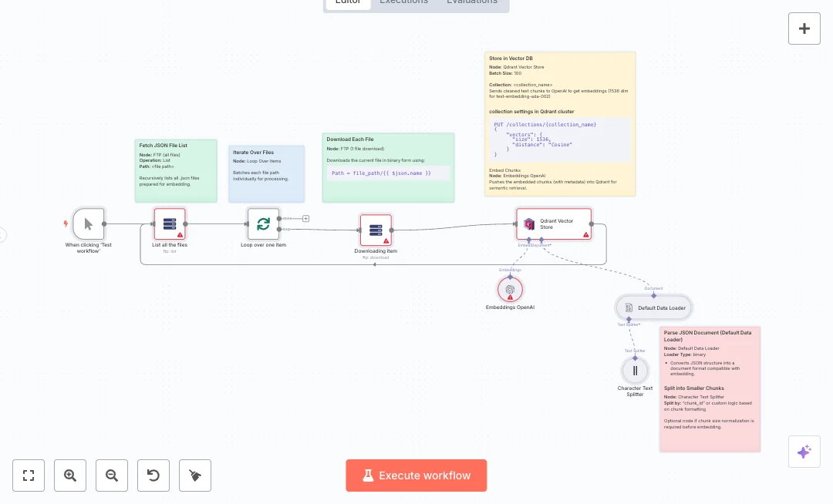Click the plus connector on the loop done output

point(305,218)
